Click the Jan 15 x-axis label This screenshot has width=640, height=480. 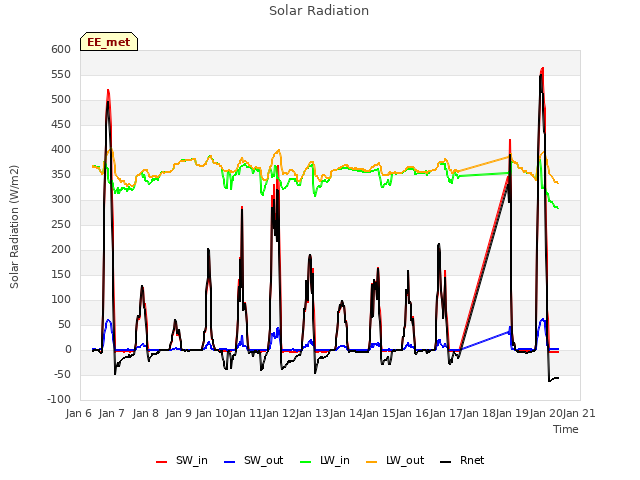pos(379,413)
